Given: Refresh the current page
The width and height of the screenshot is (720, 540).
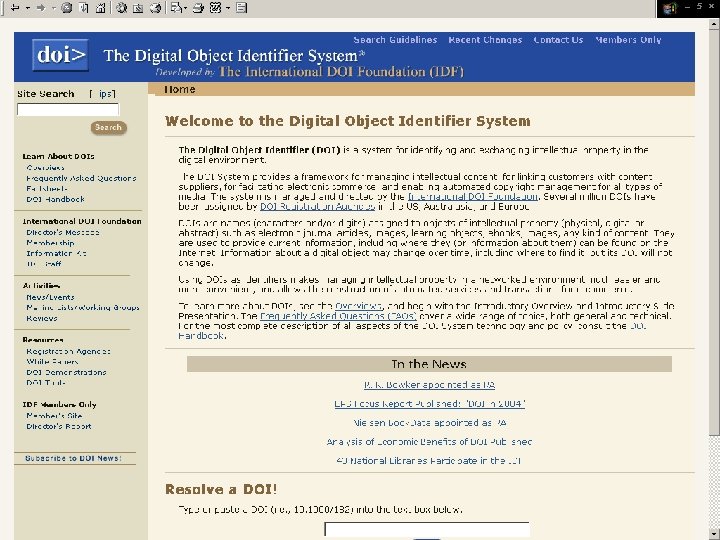Looking at the screenshot, I should (x=84, y=8).
